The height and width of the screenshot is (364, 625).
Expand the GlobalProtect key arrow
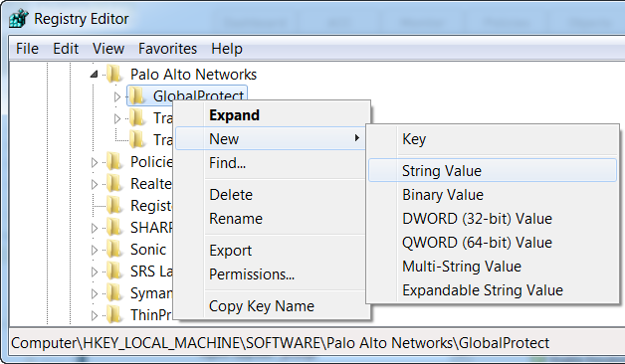point(117,96)
